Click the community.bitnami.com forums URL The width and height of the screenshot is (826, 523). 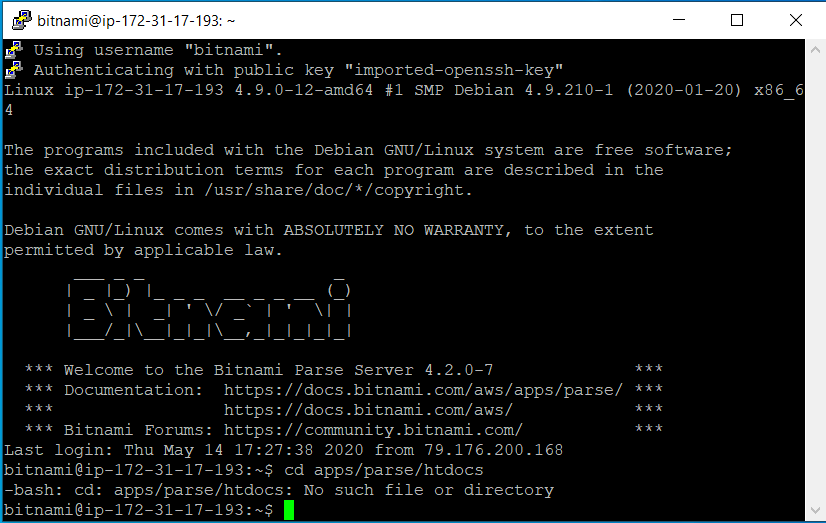click(x=373, y=430)
